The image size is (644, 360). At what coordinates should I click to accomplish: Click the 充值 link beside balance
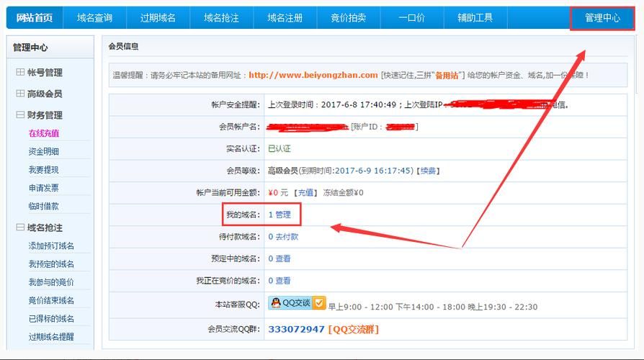click(x=305, y=192)
